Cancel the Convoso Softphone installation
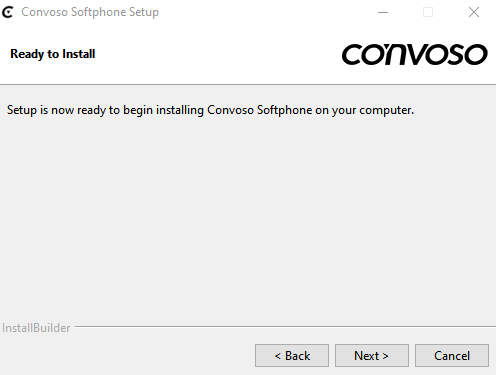The width and height of the screenshot is (496, 375). (452, 356)
